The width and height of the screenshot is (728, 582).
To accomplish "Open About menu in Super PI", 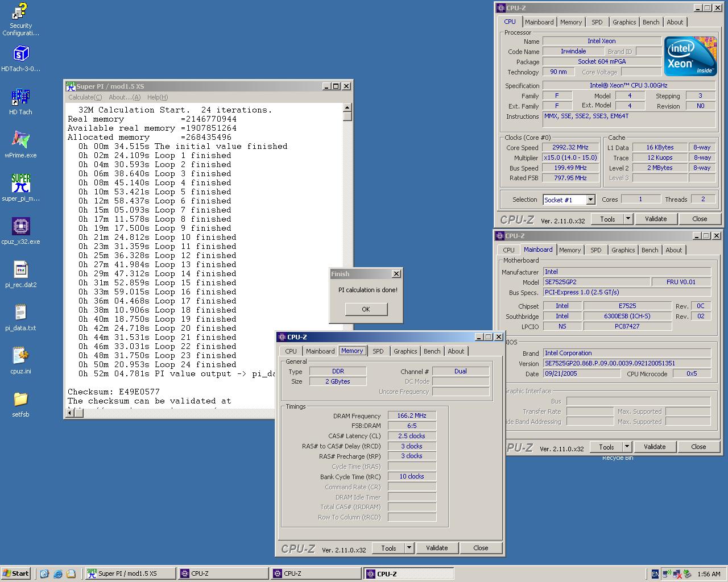I will pos(125,97).
